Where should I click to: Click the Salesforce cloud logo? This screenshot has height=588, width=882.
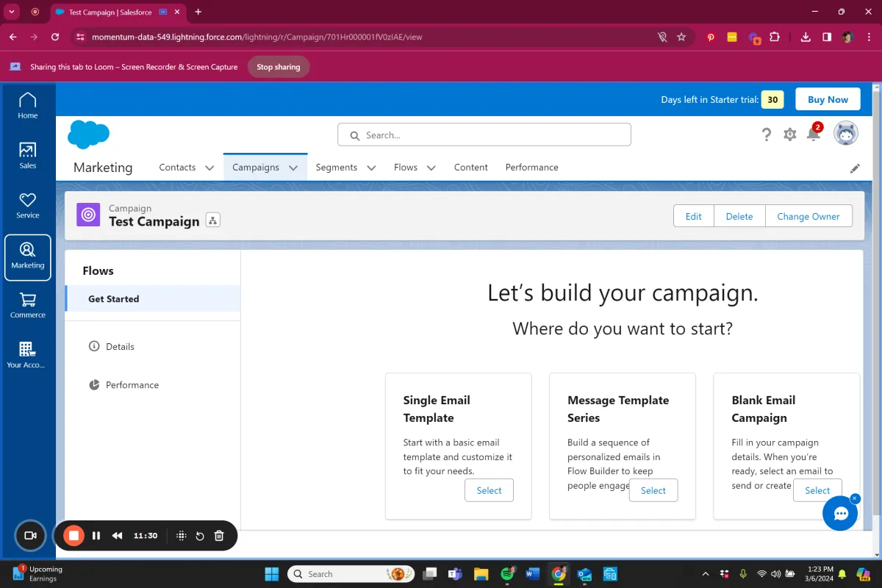pyautogui.click(x=88, y=135)
